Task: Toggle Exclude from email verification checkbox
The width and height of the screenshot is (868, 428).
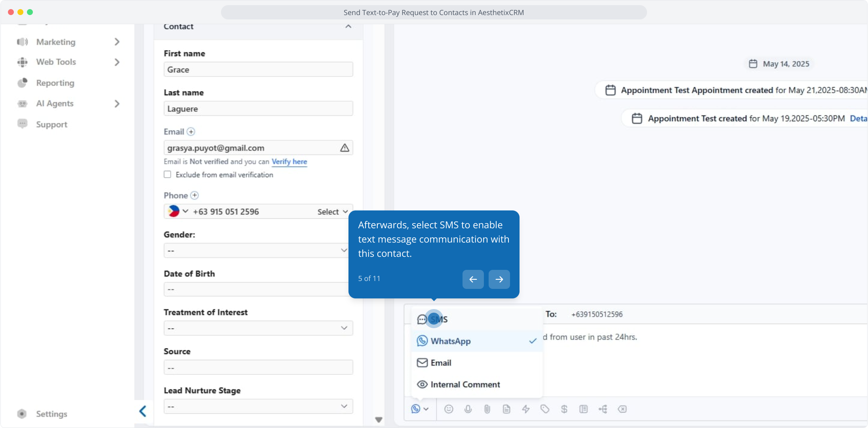Action: [x=168, y=174]
